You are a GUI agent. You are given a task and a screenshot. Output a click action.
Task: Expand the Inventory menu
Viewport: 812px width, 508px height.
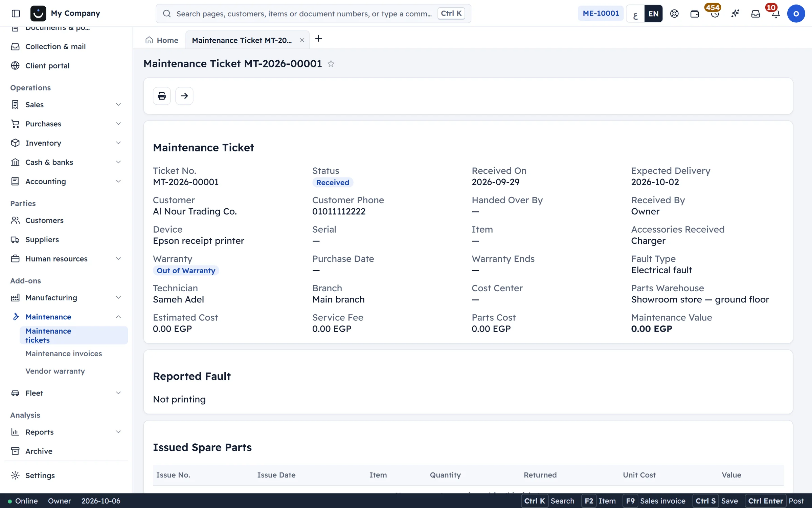[x=66, y=143]
